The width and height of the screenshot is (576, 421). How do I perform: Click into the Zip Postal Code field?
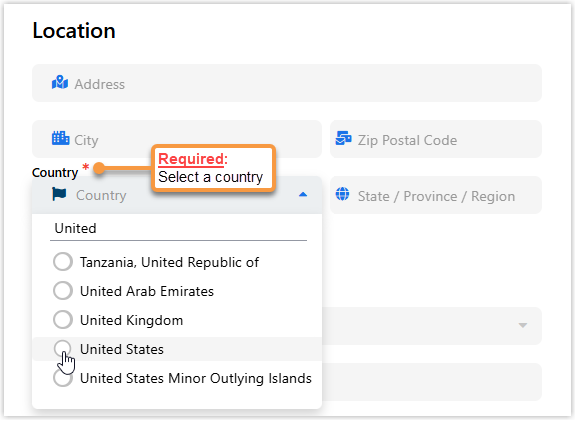(436, 139)
